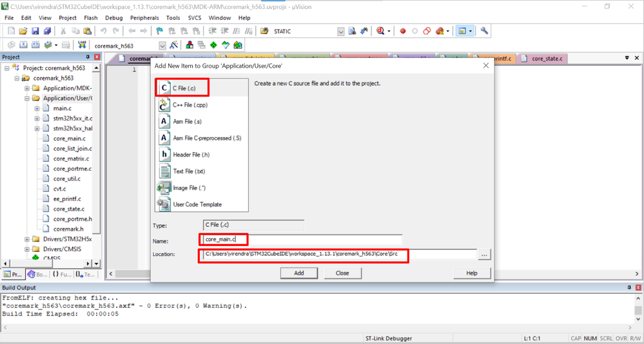Select core_matrix.c in project tree

[71, 158]
